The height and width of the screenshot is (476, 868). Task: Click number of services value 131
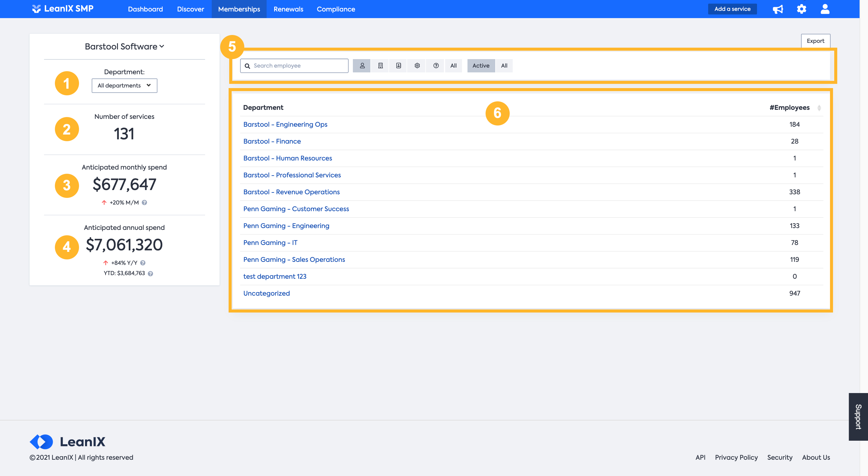pos(124,134)
